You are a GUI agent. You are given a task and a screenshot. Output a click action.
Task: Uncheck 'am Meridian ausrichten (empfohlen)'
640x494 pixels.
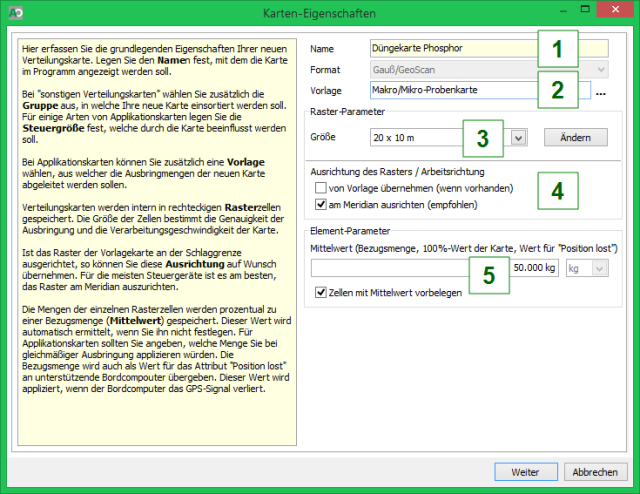(x=321, y=205)
